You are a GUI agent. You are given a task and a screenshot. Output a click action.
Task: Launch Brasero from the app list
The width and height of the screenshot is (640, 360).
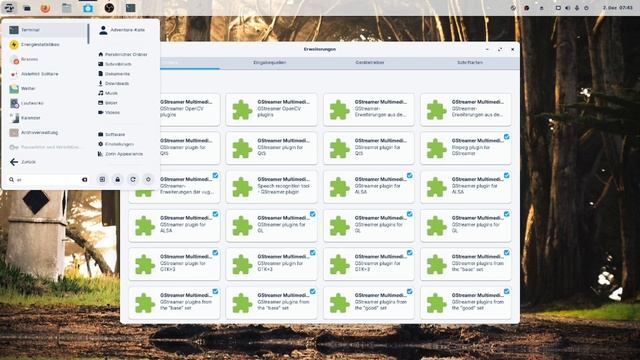[46, 59]
